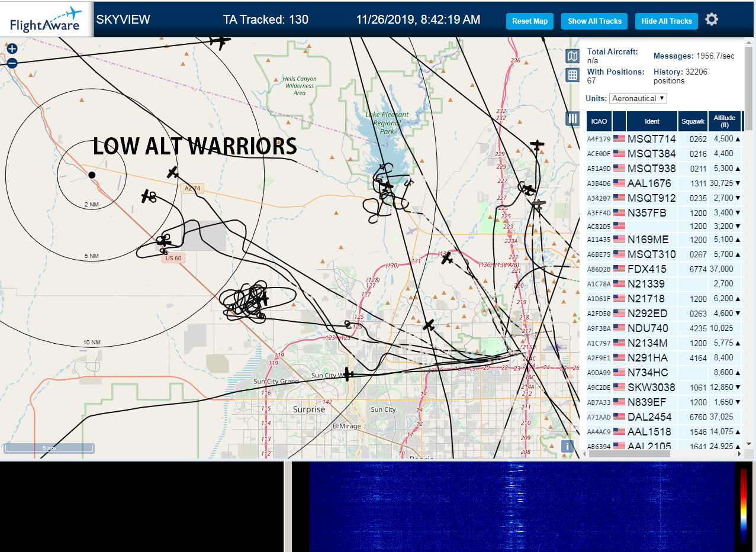Click the down arrow of the panel scrollbar
756x552 pixels.
pyautogui.click(x=749, y=444)
